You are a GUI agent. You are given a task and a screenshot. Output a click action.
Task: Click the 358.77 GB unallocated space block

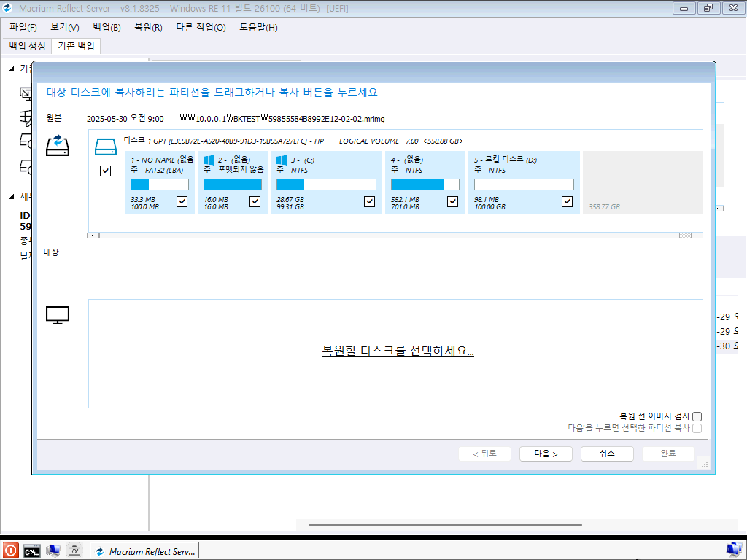pyautogui.click(x=643, y=182)
